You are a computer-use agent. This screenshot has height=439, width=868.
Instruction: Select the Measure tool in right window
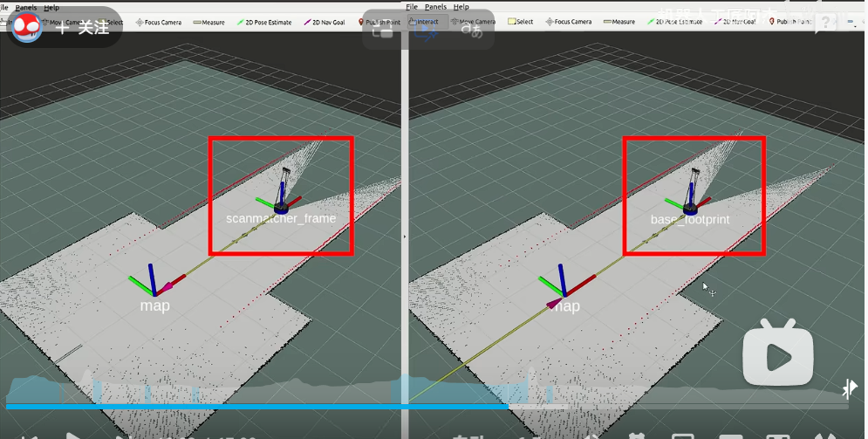click(x=619, y=22)
